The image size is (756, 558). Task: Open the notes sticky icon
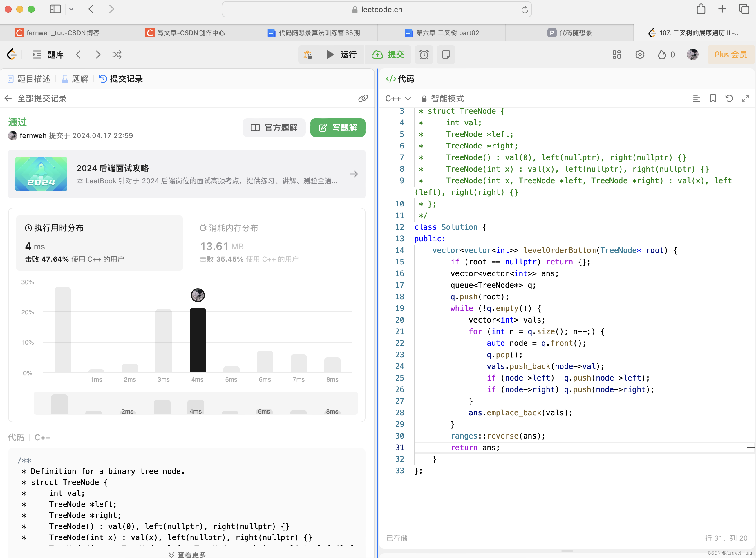pos(446,55)
